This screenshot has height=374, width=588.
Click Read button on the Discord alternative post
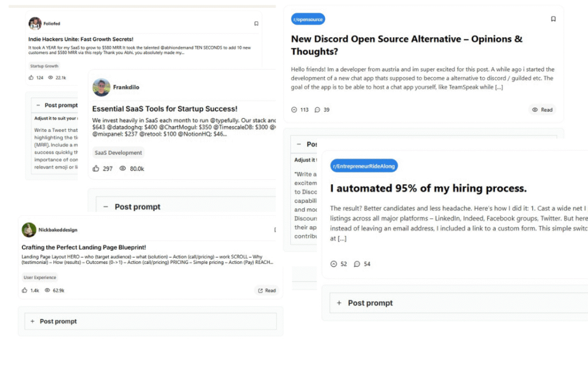[542, 110]
